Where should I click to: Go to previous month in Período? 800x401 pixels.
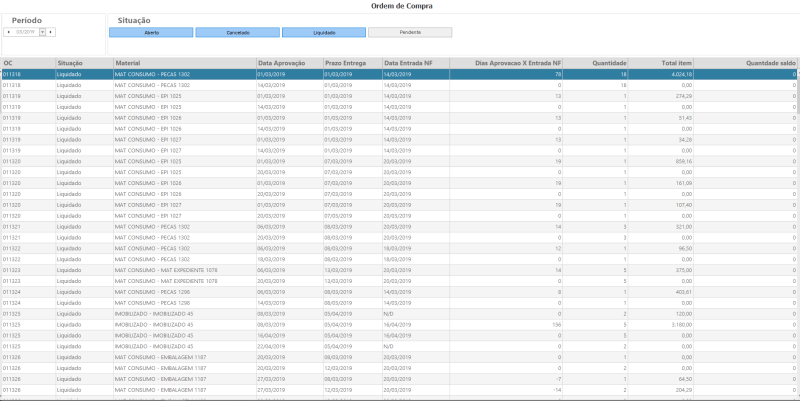(x=8, y=32)
